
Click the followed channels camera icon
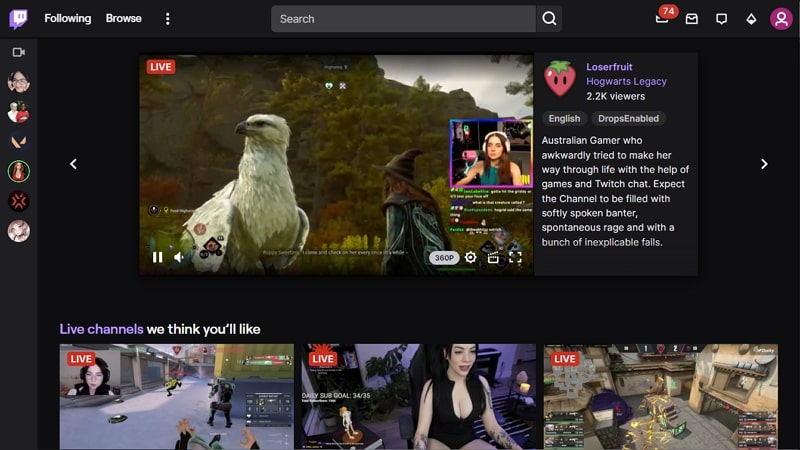(18, 52)
